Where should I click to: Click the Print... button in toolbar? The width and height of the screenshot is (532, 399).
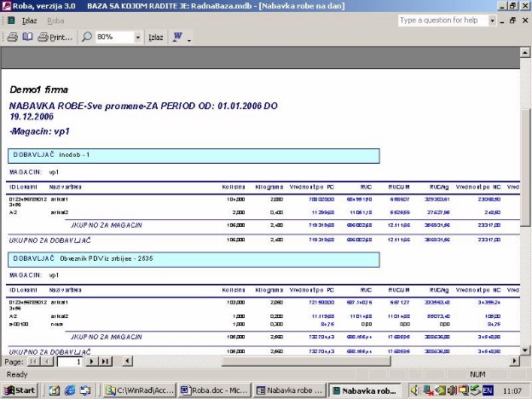tap(55, 38)
